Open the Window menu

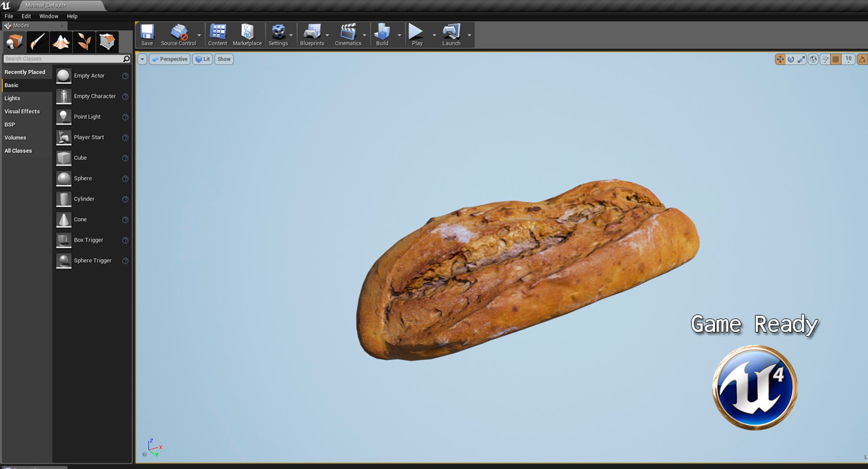click(x=49, y=16)
